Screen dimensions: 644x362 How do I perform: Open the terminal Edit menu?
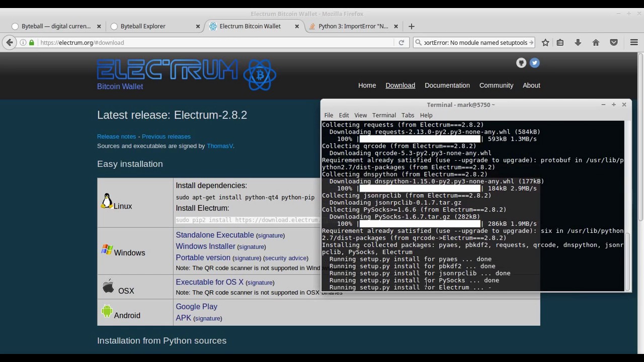click(344, 115)
